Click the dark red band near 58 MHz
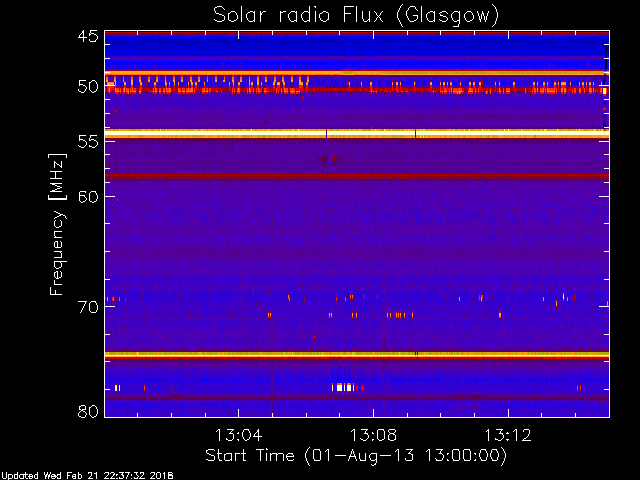The height and width of the screenshot is (480, 640). pyautogui.click(x=357, y=177)
